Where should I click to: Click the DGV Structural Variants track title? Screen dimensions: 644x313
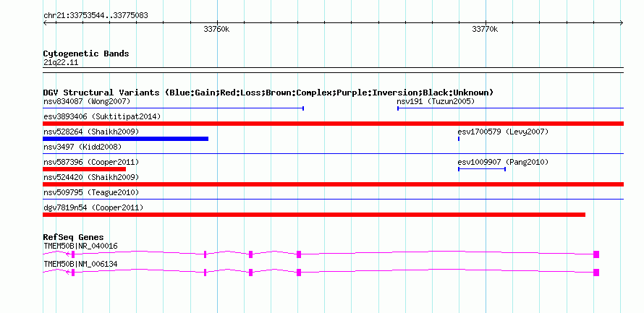point(268,93)
